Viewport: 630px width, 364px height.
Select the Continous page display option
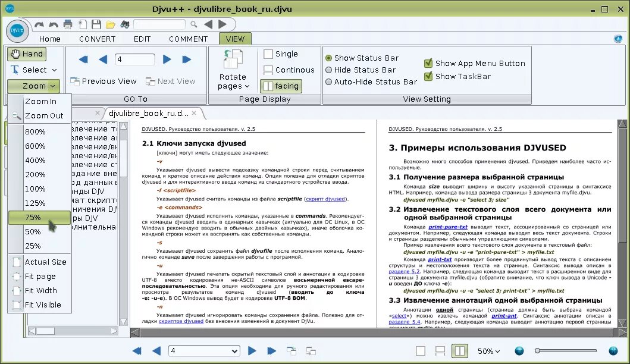click(x=289, y=70)
